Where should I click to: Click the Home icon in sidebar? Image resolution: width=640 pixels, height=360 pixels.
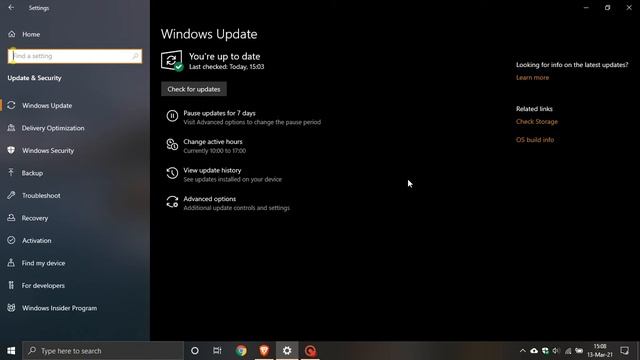11,34
